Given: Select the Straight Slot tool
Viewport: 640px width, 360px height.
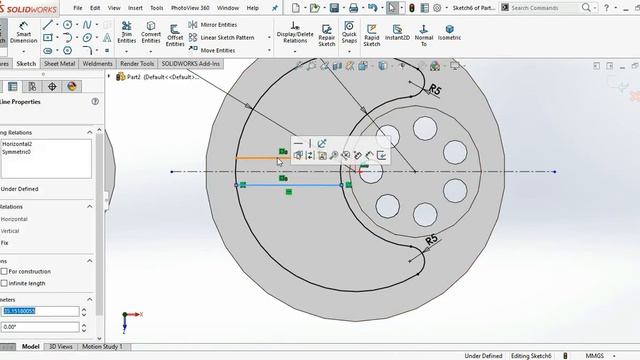Looking at the screenshot, I should (48, 51).
